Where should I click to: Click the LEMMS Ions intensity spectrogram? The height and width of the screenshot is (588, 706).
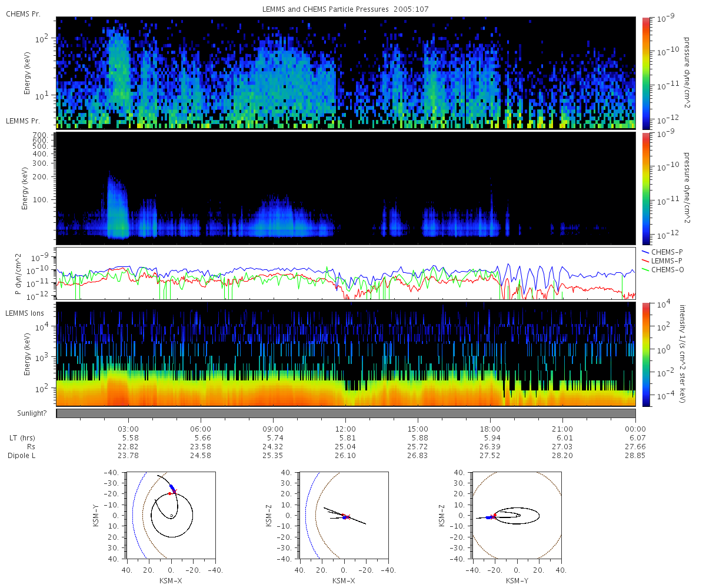click(346, 355)
